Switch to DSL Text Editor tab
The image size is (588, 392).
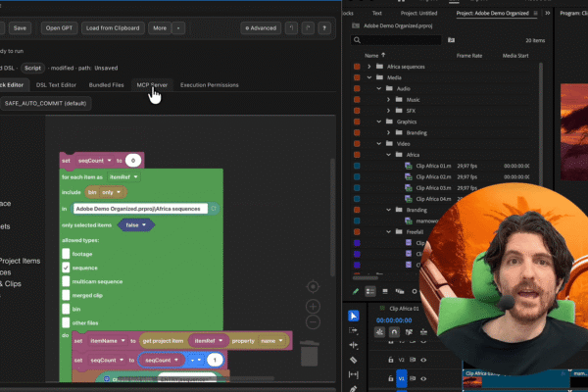point(56,85)
